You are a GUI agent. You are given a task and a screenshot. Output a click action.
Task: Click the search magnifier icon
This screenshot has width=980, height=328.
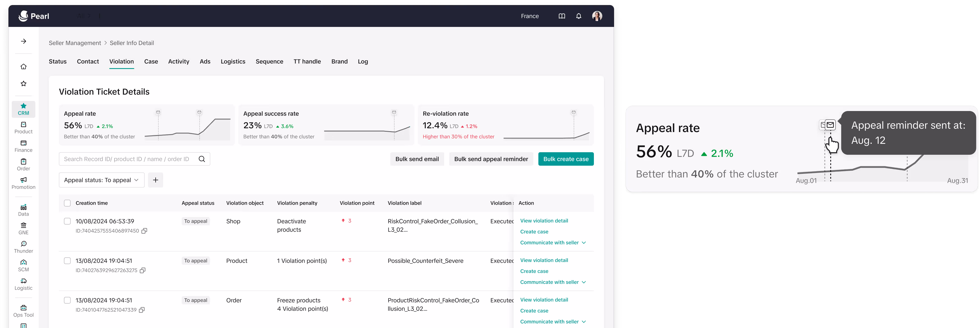pyautogui.click(x=202, y=159)
